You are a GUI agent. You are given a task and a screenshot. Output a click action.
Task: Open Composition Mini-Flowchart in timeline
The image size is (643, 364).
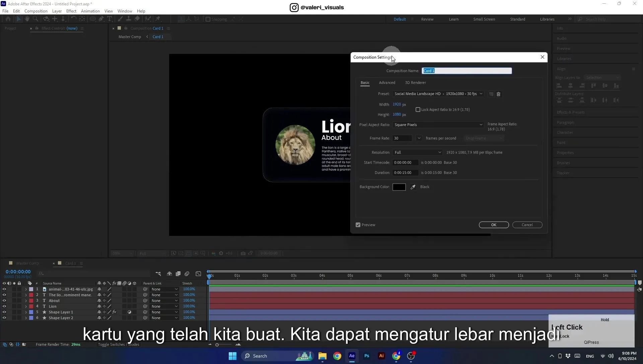pos(158,274)
